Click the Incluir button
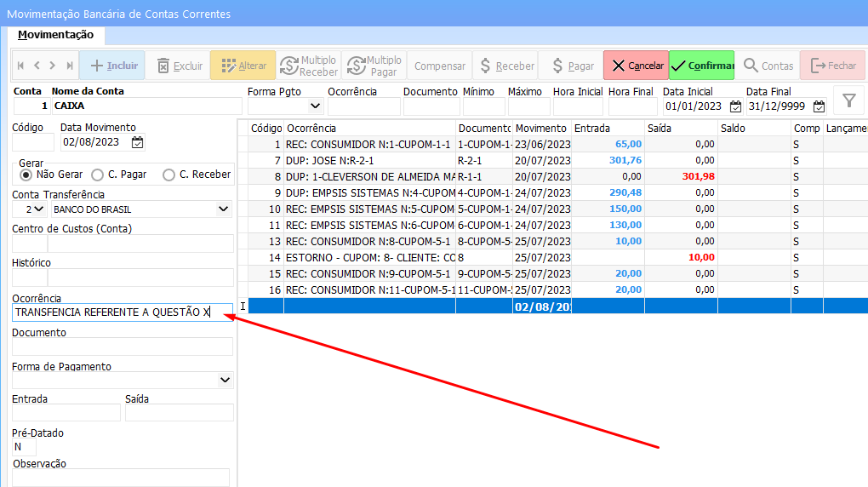 (112, 66)
